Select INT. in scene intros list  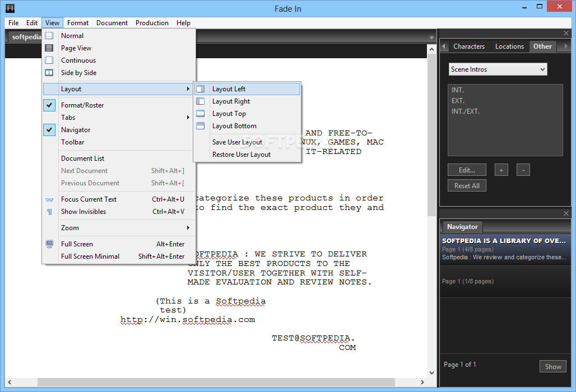pyautogui.click(x=505, y=90)
